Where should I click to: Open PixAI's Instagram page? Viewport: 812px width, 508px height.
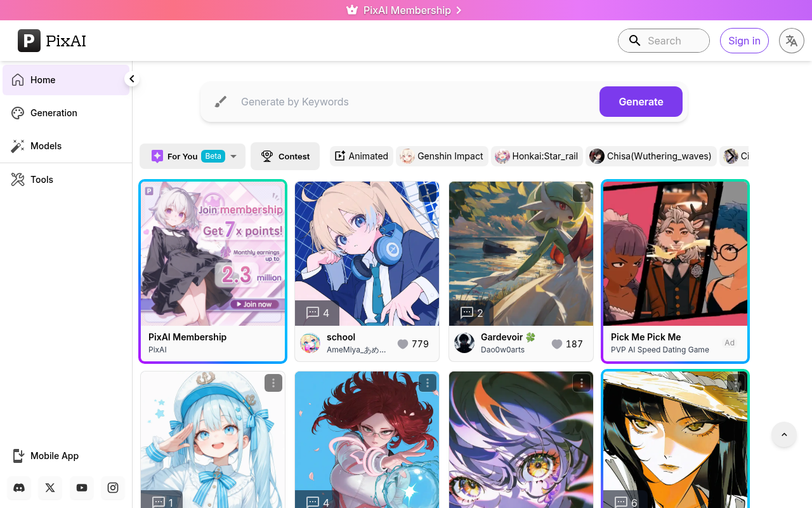tap(113, 488)
